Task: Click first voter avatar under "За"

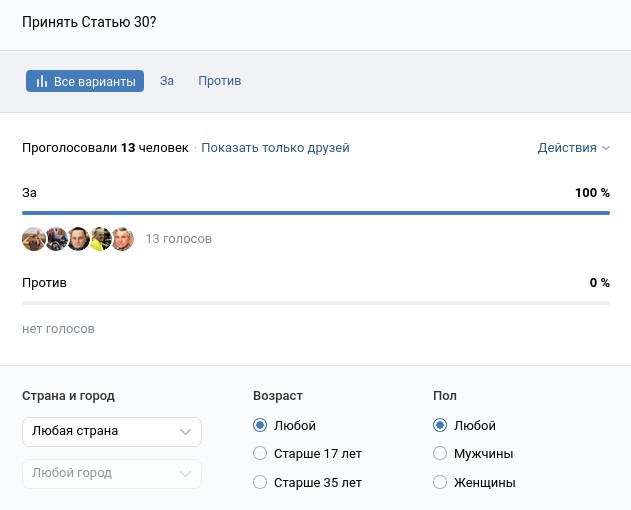Action: pyautogui.click(x=34, y=239)
